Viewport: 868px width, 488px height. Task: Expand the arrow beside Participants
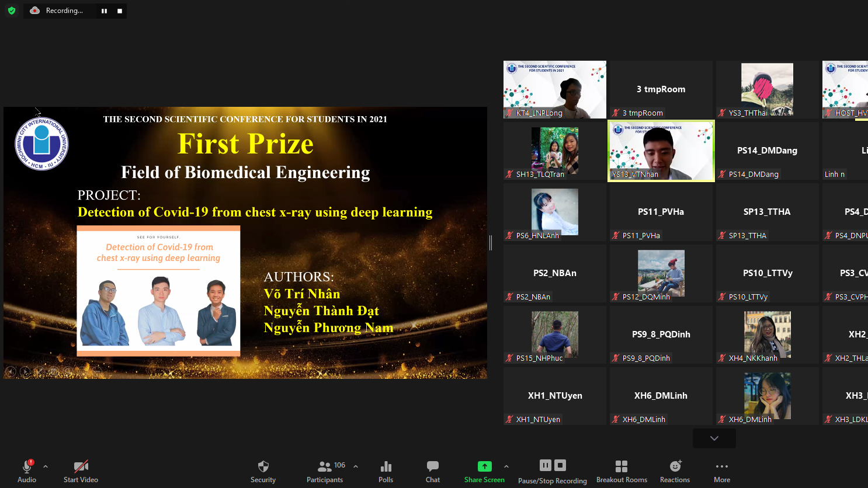[356, 466]
